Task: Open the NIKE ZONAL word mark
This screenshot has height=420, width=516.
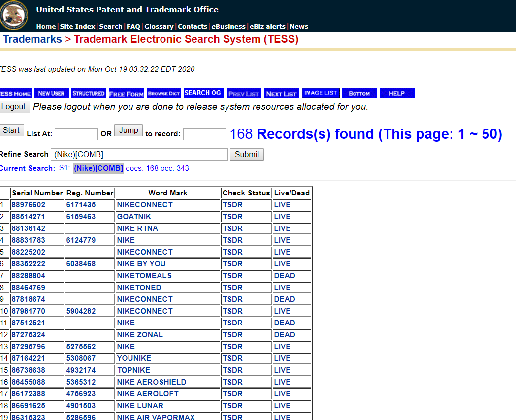Action: coord(140,335)
